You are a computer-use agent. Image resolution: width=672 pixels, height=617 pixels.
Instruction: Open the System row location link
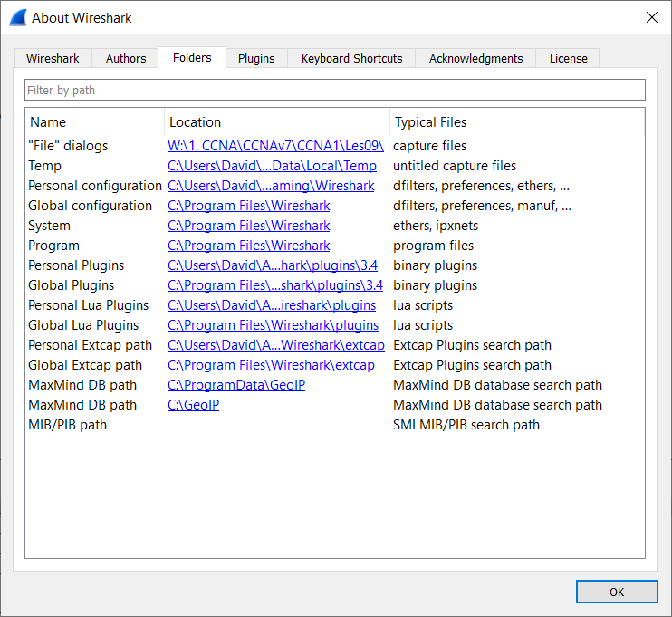[x=248, y=226]
